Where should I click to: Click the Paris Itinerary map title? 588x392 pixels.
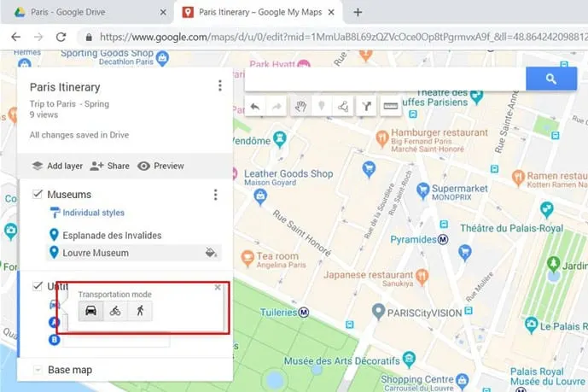pyautogui.click(x=65, y=87)
